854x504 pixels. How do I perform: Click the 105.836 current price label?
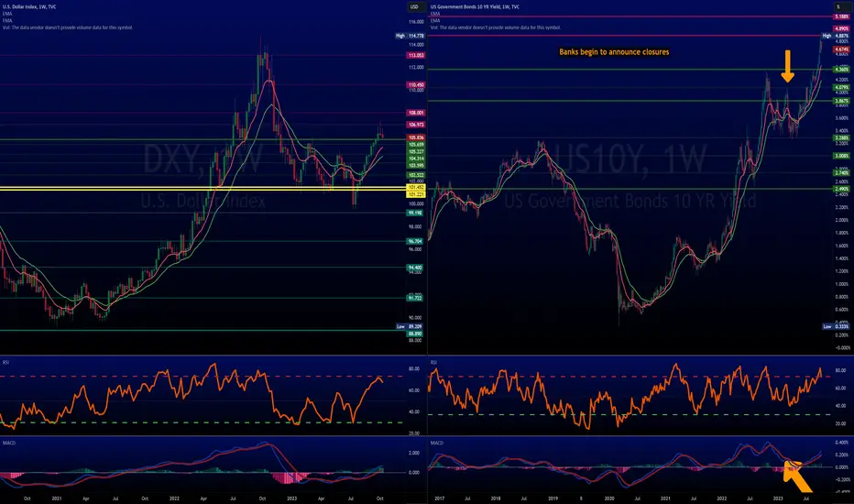point(416,137)
